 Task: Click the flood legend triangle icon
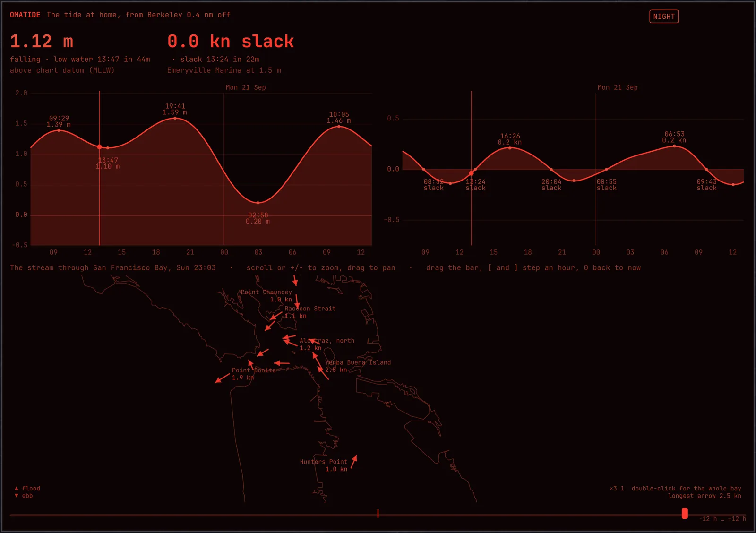(x=17, y=488)
